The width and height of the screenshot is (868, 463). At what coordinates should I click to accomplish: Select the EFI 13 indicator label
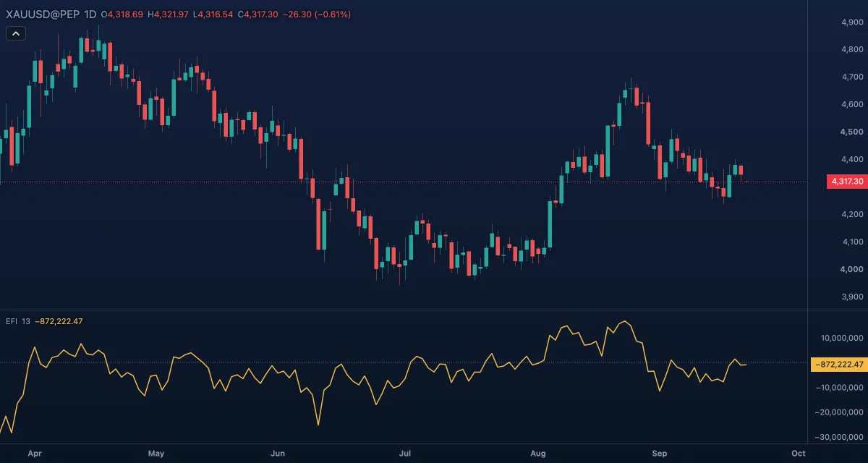coord(18,321)
